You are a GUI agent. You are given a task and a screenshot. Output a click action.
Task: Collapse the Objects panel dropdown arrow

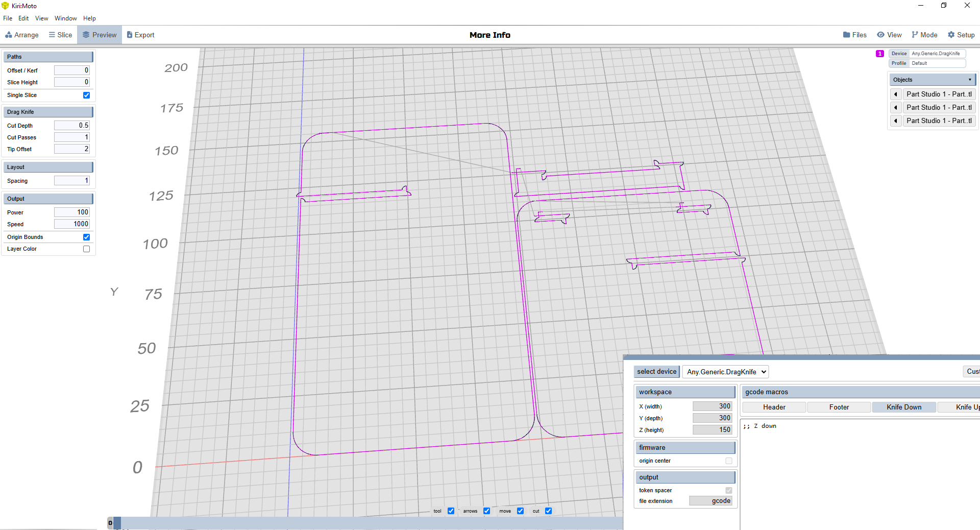click(970, 80)
